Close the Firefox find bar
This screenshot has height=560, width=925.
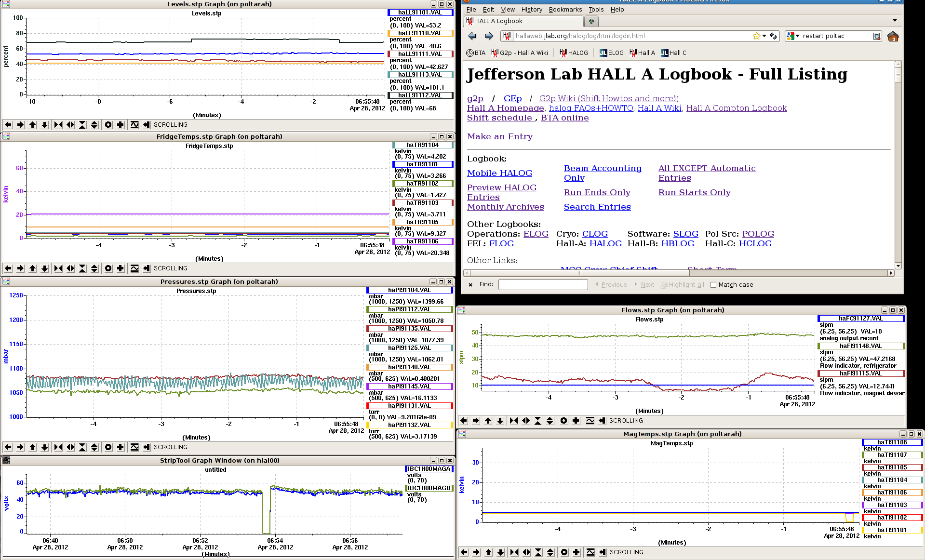(470, 285)
